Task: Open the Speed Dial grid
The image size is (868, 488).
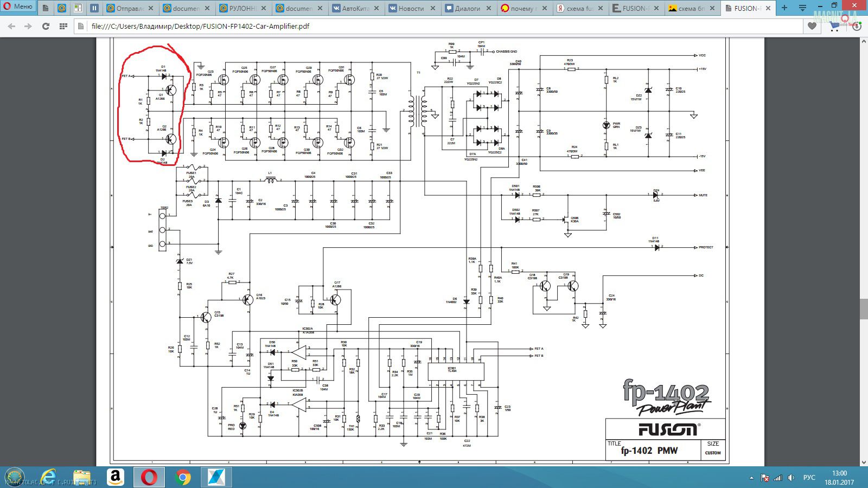Action: click(63, 26)
